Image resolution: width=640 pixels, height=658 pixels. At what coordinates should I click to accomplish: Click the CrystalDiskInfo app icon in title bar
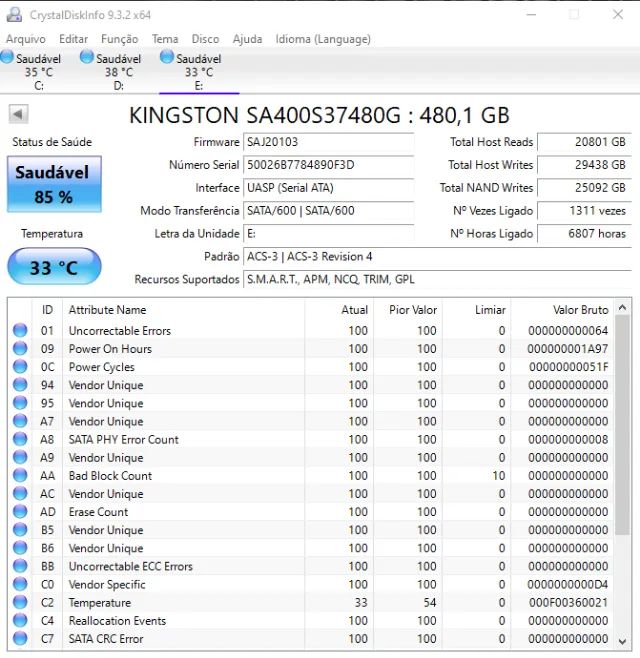(14, 15)
